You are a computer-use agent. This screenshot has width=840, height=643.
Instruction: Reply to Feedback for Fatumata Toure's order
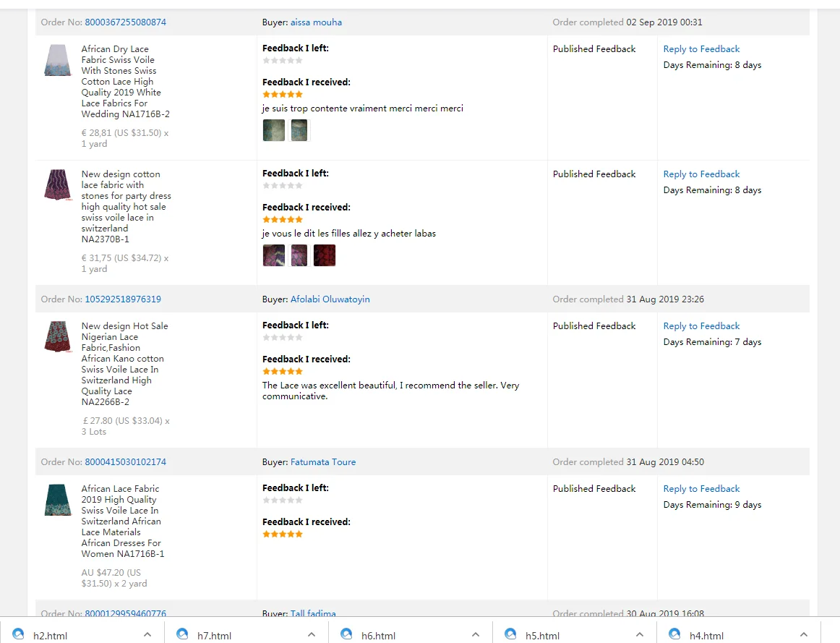point(701,489)
